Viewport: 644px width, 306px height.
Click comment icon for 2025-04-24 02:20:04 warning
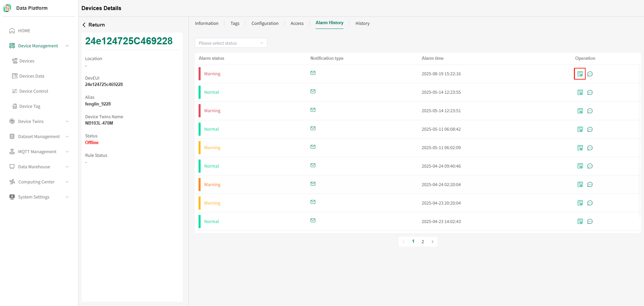pos(590,184)
